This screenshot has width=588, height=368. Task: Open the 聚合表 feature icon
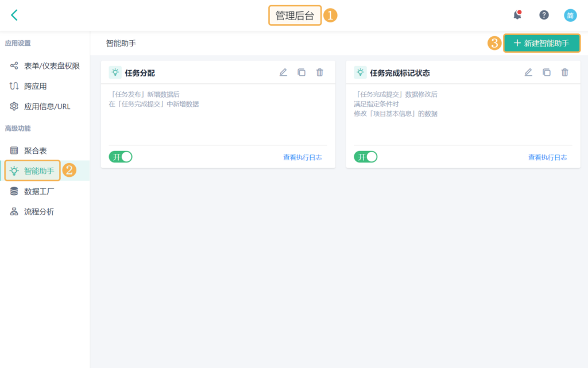coord(13,150)
